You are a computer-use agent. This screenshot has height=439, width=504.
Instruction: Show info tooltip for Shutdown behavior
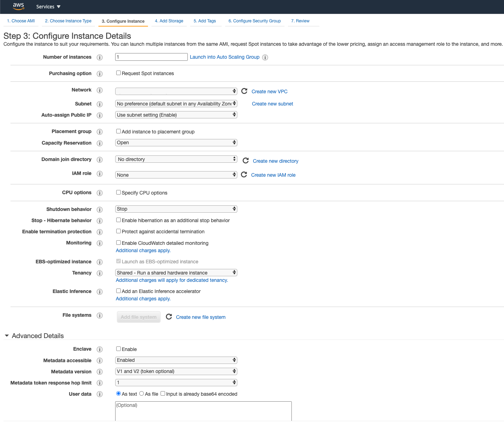[100, 210]
